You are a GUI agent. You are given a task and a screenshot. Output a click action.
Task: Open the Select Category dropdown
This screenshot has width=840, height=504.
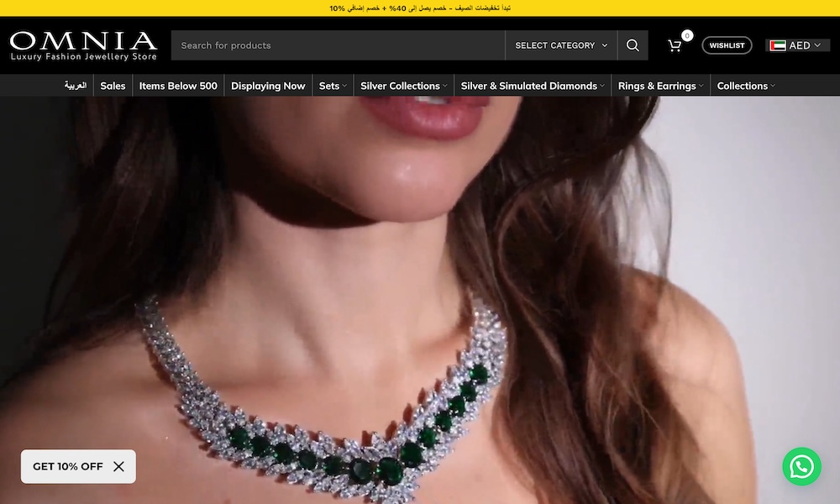point(561,45)
